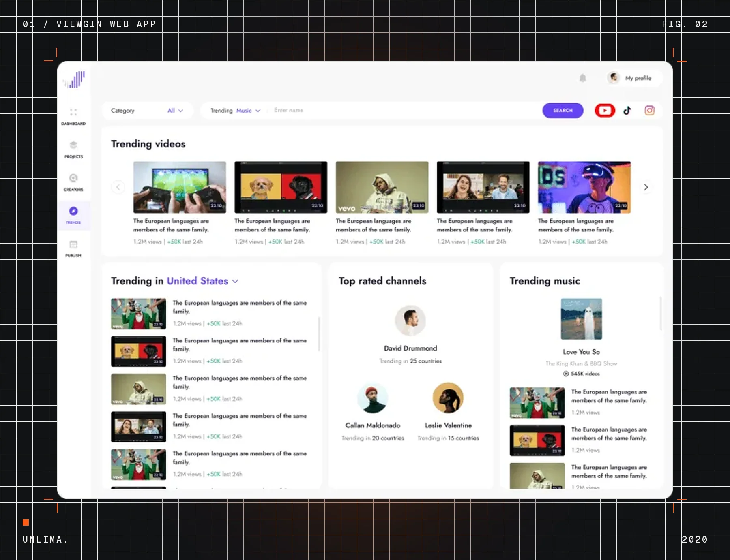The image size is (730, 560).
Task: Click the Trending in United States list scrollbar
Action: click(x=319, y=333)
